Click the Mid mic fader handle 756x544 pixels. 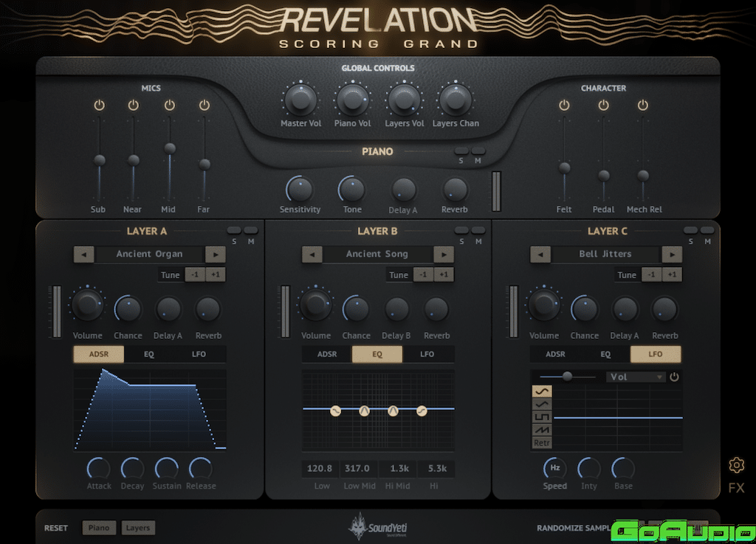169,148
